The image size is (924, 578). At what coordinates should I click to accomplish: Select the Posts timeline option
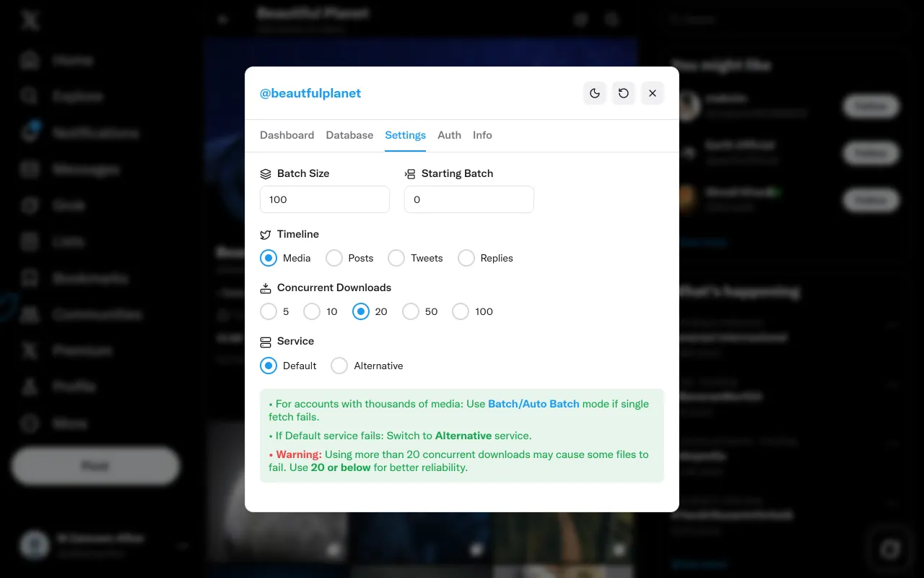coord(334,258)
